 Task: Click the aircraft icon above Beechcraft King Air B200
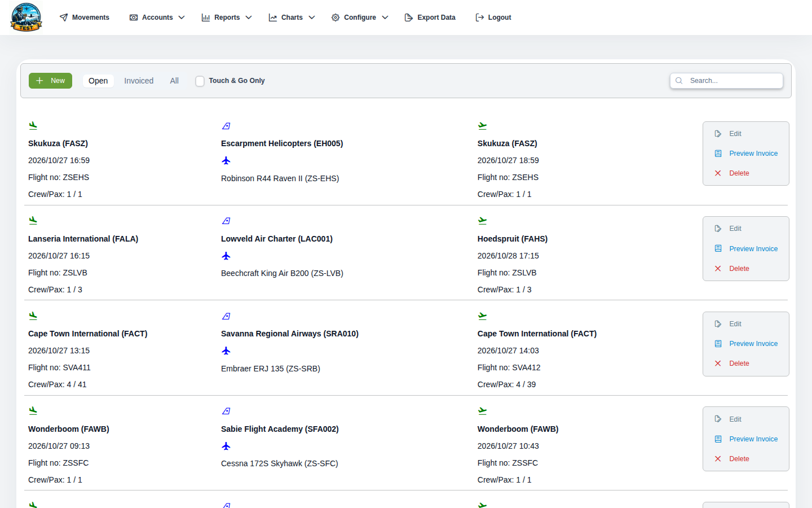point(226,256)
